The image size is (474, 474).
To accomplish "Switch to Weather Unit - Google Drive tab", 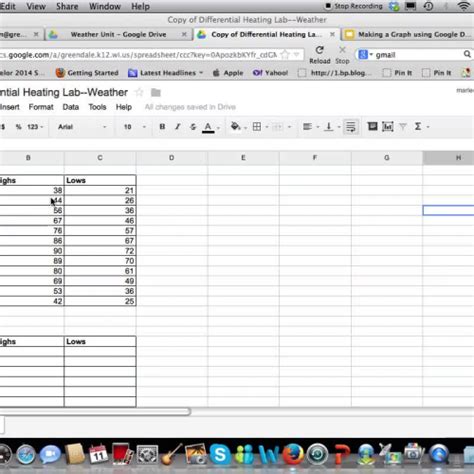I will coord(118,34).
